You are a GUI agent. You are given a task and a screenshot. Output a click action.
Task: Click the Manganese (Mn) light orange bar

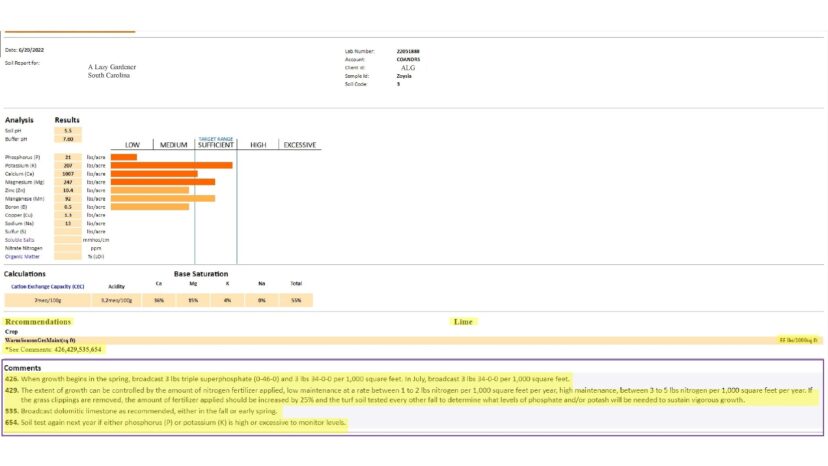(163, 199)
